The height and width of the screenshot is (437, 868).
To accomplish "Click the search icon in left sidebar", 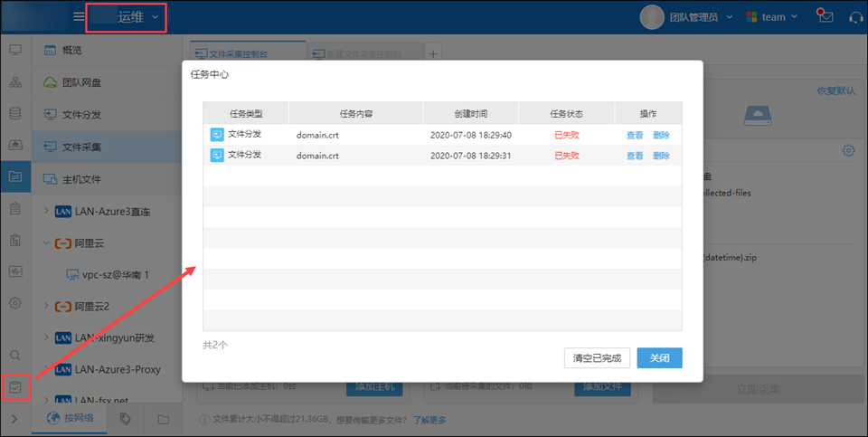I will pos(15,356).
